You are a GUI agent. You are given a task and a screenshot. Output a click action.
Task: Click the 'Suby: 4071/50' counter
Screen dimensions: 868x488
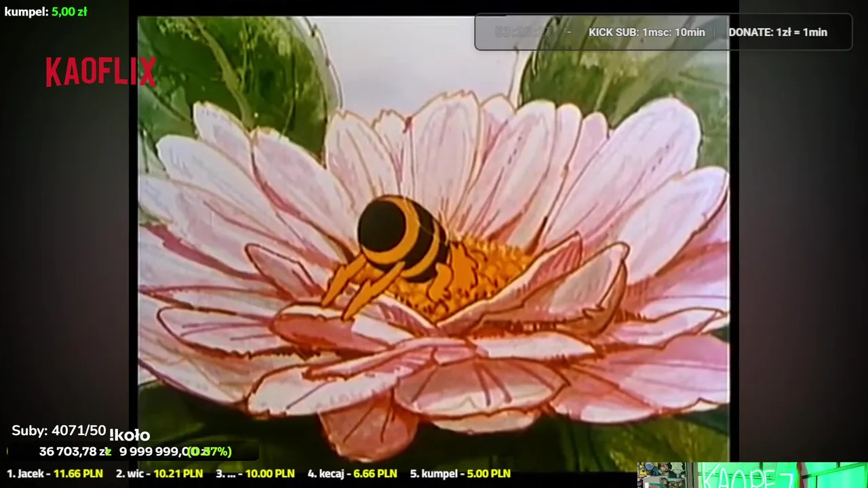click(59, 431)
